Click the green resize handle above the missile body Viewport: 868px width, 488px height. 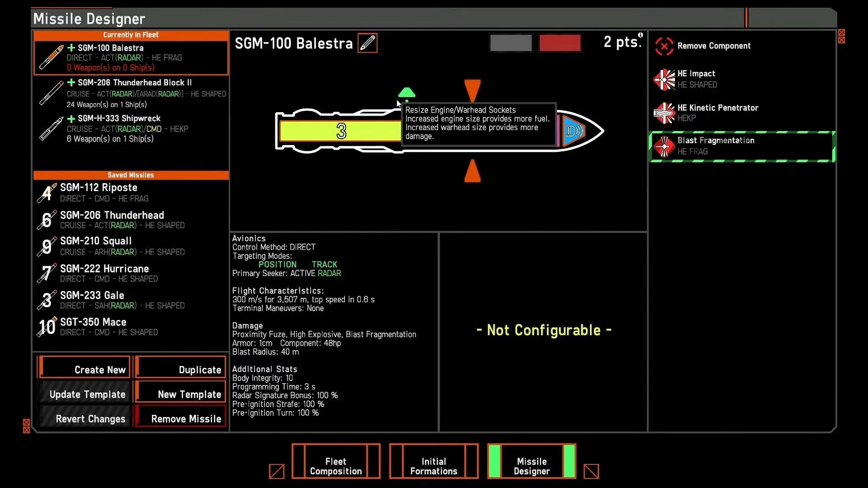click(x=406, y=93)
